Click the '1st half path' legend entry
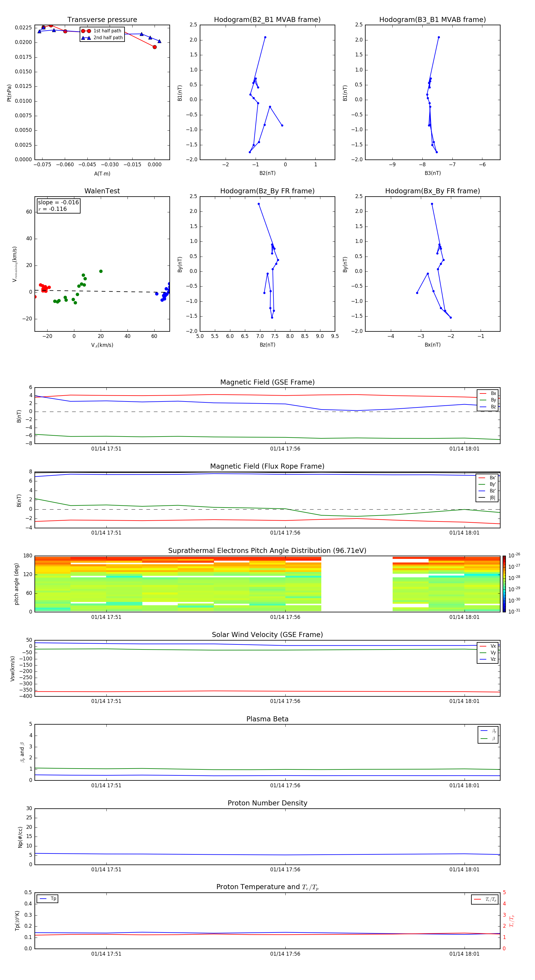The image size is (535, 980). coord(101,31)
